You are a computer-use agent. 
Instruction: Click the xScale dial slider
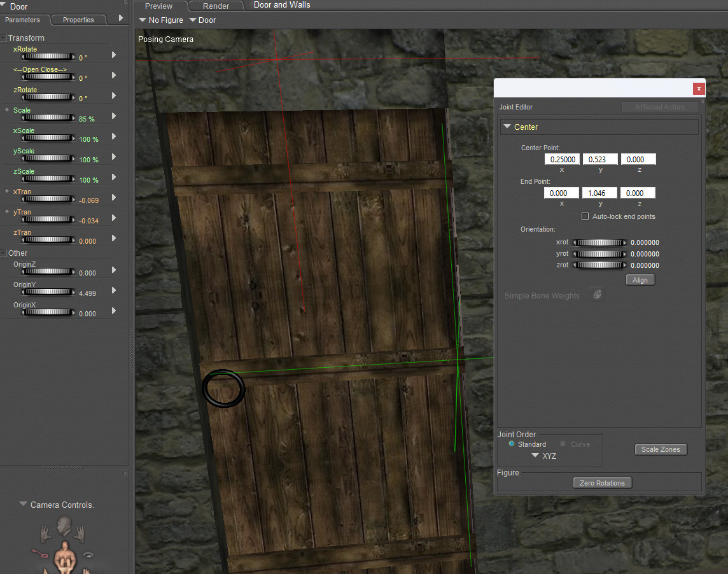pos(48,138)
